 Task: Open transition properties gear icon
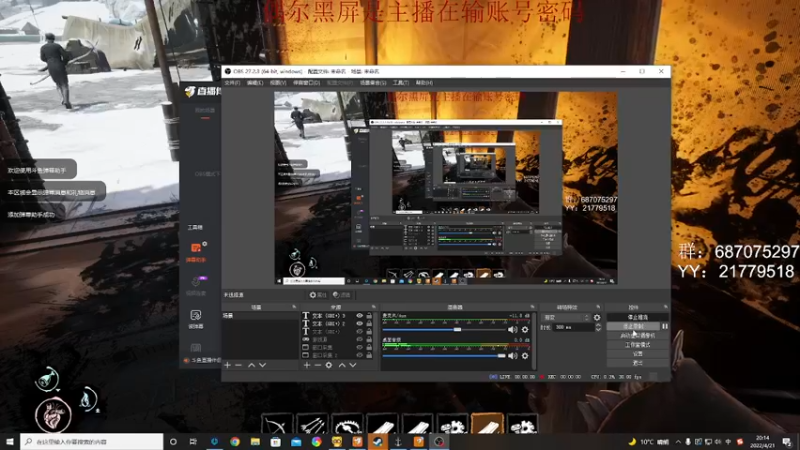pos(597,317)
